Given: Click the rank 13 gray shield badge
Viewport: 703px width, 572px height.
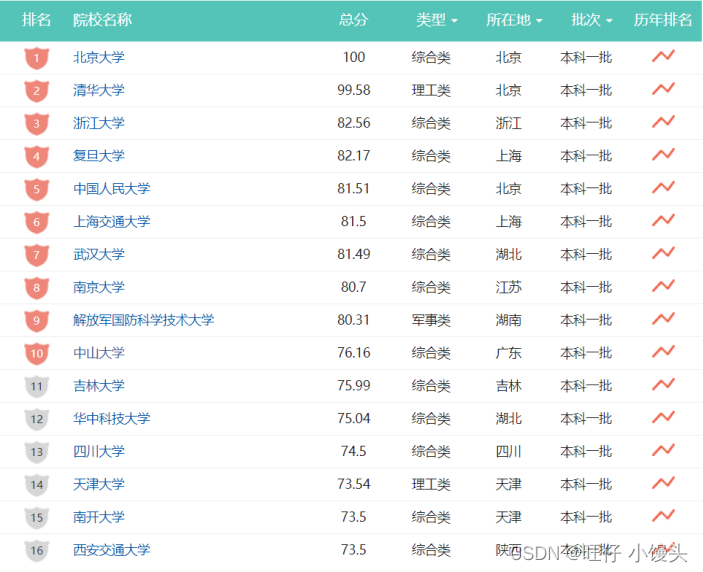Looking at the screenshot, I should pyautogui.click(x=37, y=452).
